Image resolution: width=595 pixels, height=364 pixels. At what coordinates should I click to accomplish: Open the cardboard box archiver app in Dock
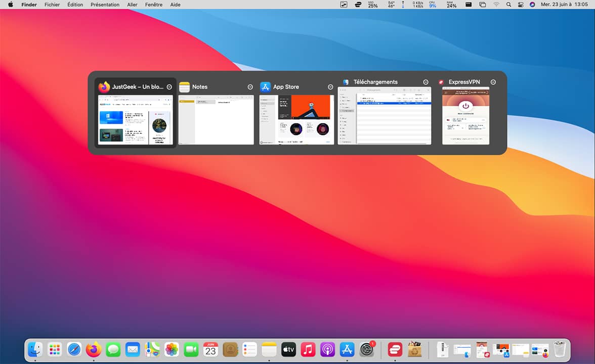[x=415, y=350]
